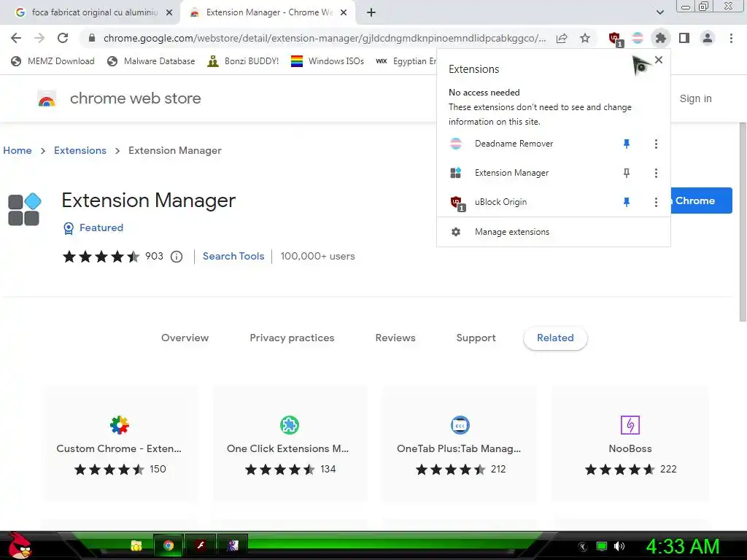This screenshot has width=747, height=560.
Task: Open the Flash taskbar icon
Action: point(201,545)
